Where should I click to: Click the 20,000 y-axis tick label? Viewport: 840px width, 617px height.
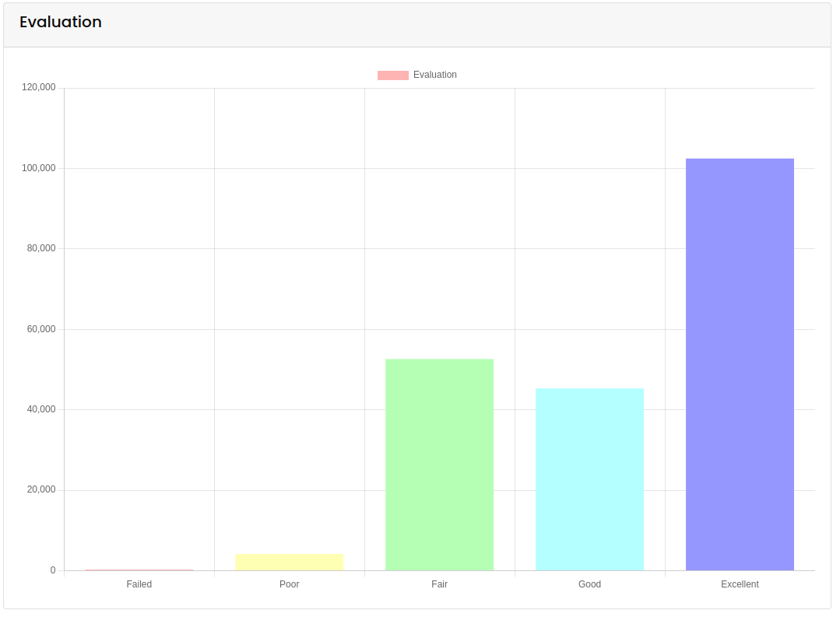40,490
